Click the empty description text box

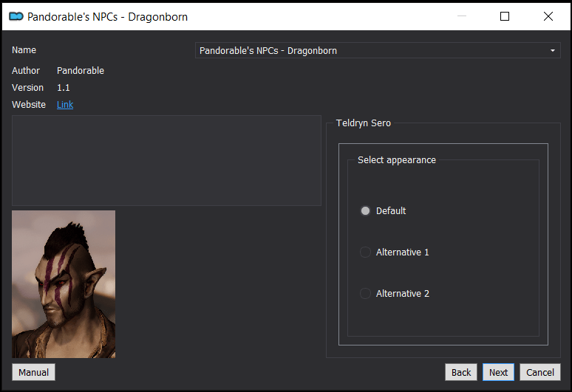pyautogui.click(x=166, y=161)
